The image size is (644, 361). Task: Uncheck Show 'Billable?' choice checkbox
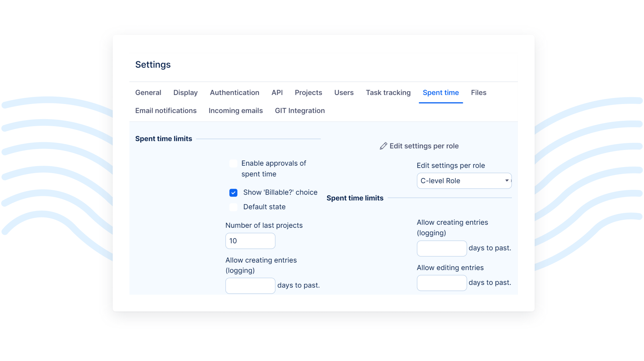click(233, 193)
